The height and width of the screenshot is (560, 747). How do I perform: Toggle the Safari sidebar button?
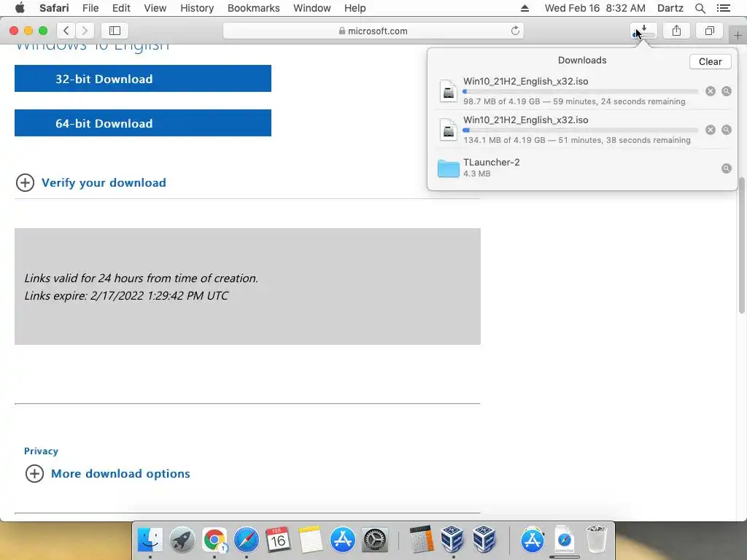point(115,31)
